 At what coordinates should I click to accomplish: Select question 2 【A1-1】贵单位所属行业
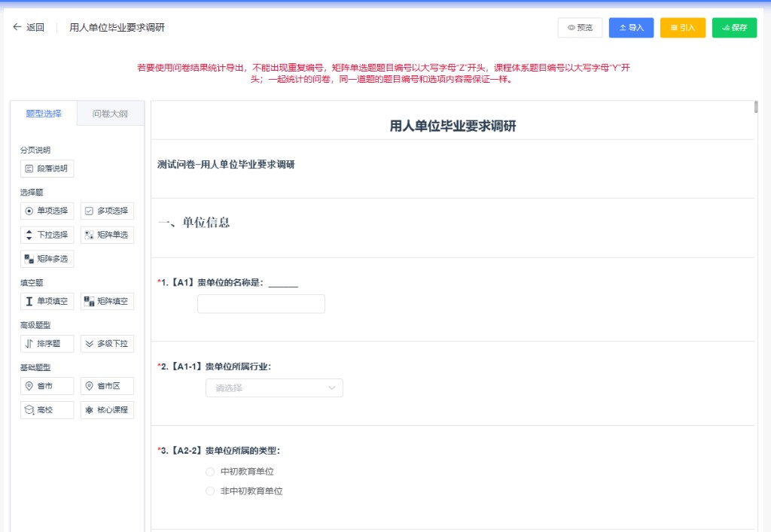pyautogui.click(x=215, y=366)
